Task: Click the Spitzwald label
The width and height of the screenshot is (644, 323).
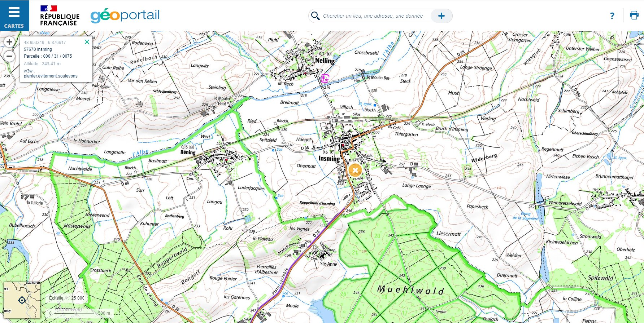Action: pos(600,278)
